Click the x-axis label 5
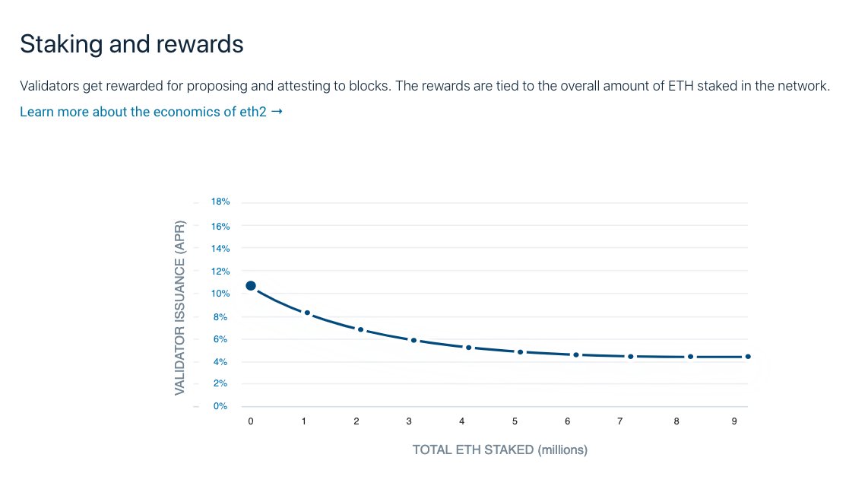 click(x=515, y=421)
